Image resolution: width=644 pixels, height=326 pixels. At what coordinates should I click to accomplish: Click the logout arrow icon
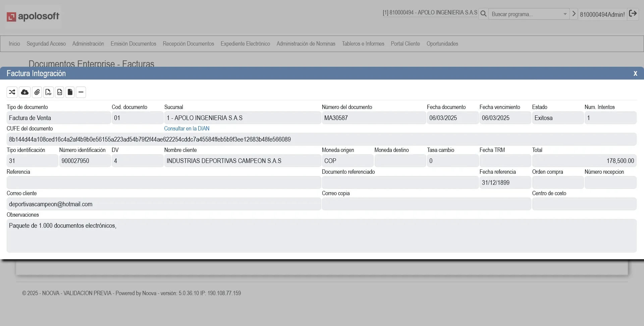coord(633,14)
